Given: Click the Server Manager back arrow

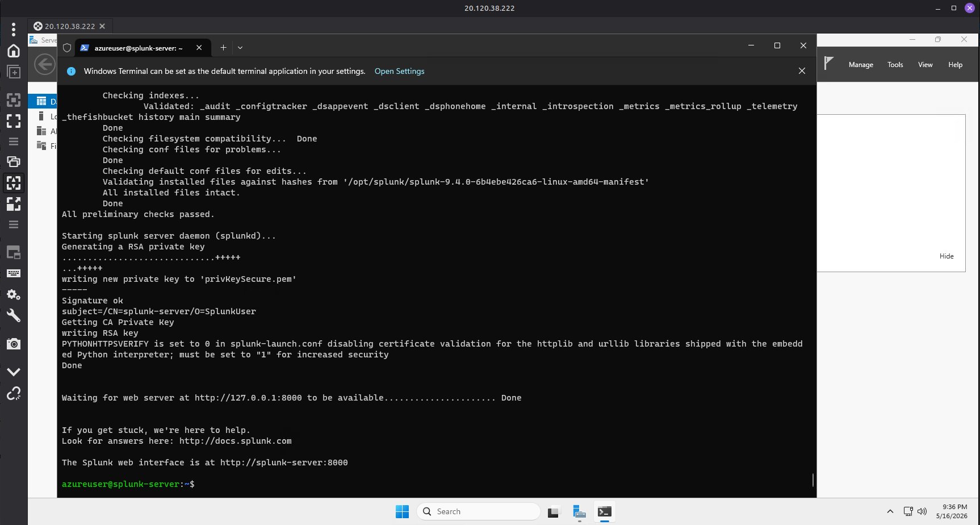Looking at the screenshot, I should click(x=45, y=64).
